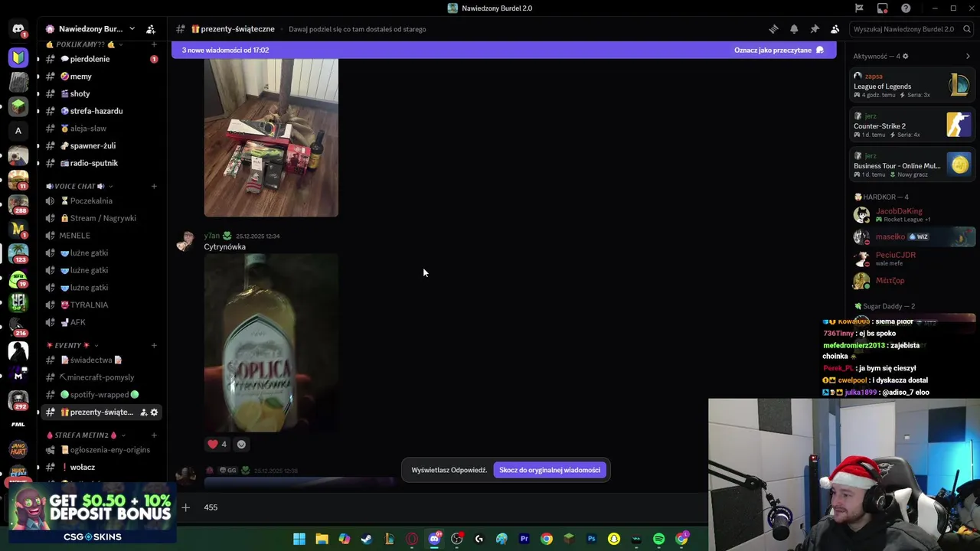
Task: Open Windows Start menu
Action: pos(299,539)
